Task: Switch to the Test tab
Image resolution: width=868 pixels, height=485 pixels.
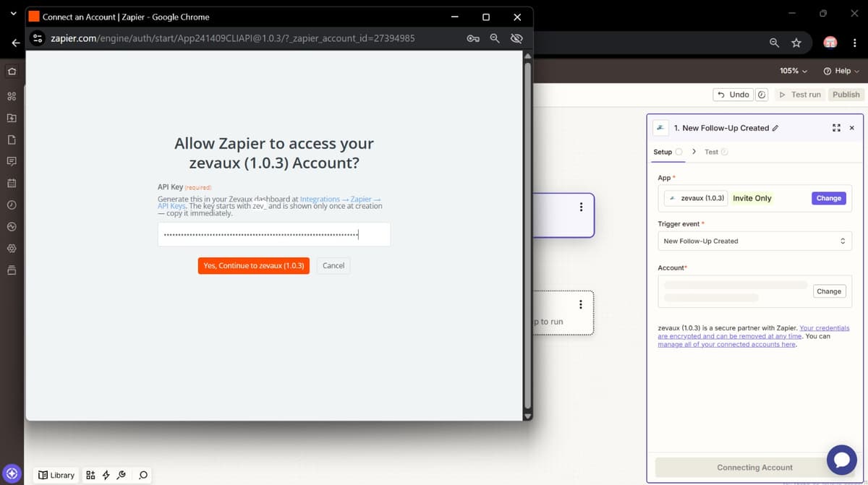Action: pyautogui.click(x=716, y=152)
